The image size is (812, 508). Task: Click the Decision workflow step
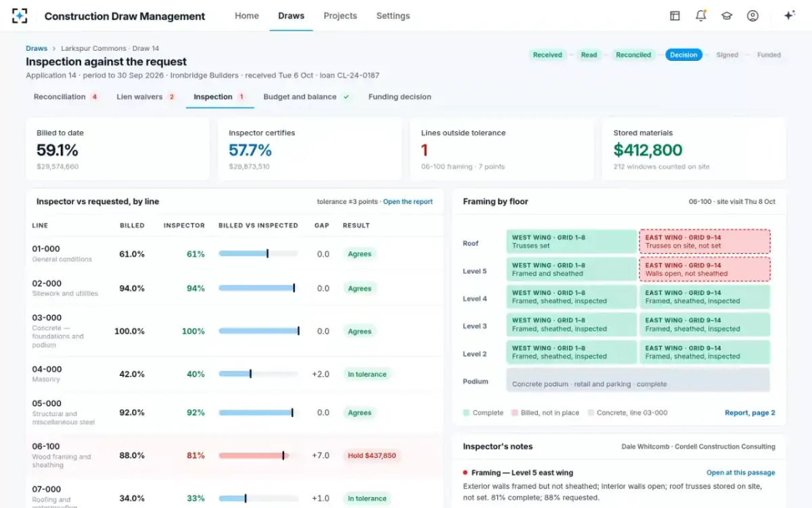coord(683,55)
